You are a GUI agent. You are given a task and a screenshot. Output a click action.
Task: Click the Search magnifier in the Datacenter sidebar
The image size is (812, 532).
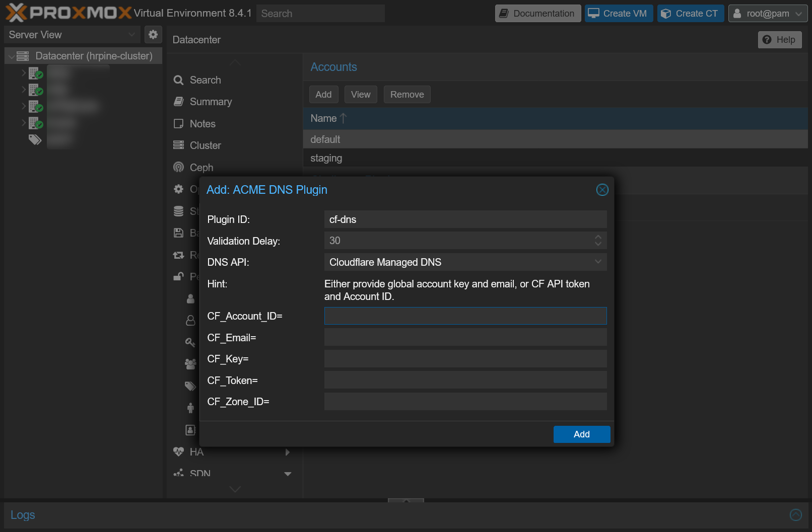click(x=178, y=80)
